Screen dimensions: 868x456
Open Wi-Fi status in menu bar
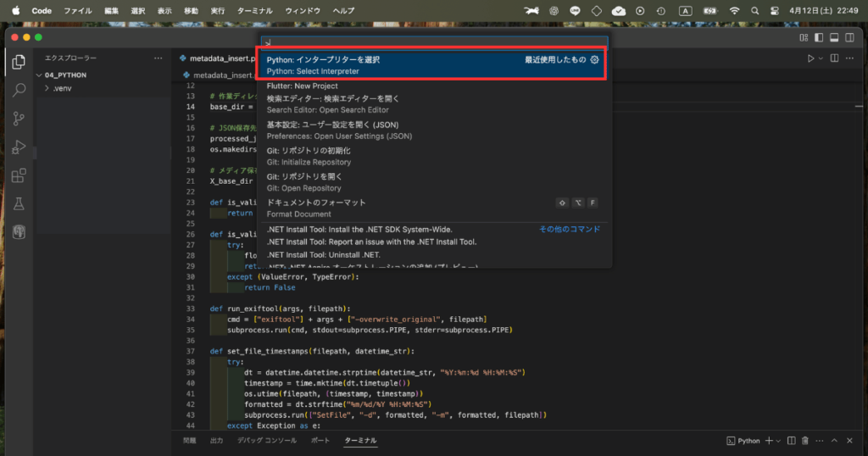pos(734,10)
